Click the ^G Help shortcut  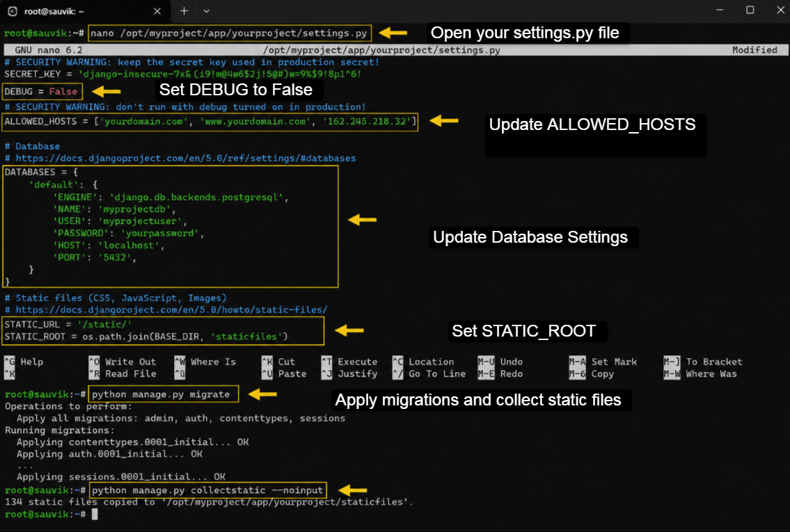tap(24, 362)
